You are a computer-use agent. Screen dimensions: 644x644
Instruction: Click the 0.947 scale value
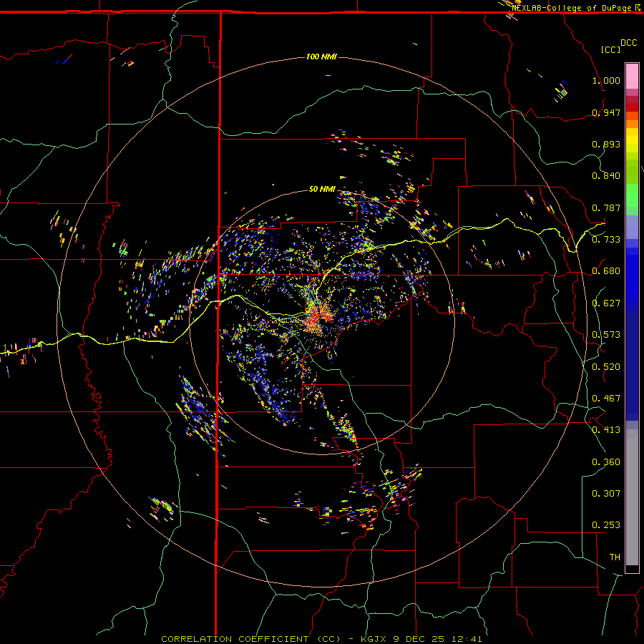point(606,112)
